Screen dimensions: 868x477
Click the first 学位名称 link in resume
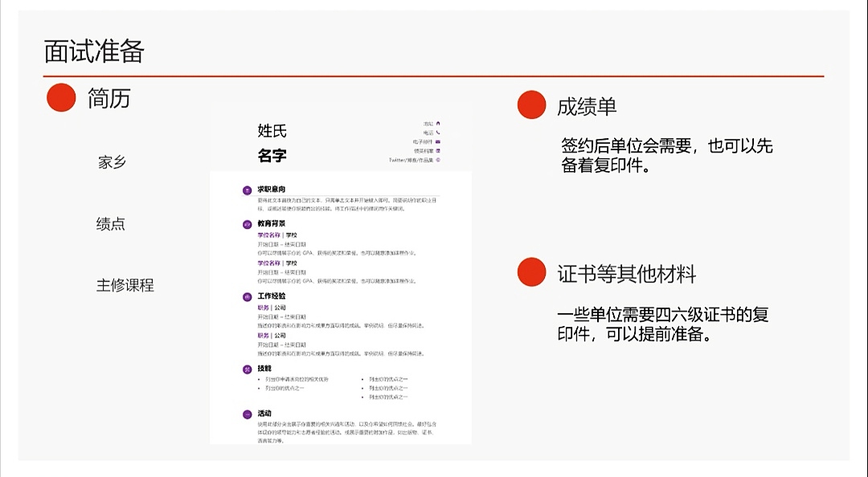click(x=269, y=235)
